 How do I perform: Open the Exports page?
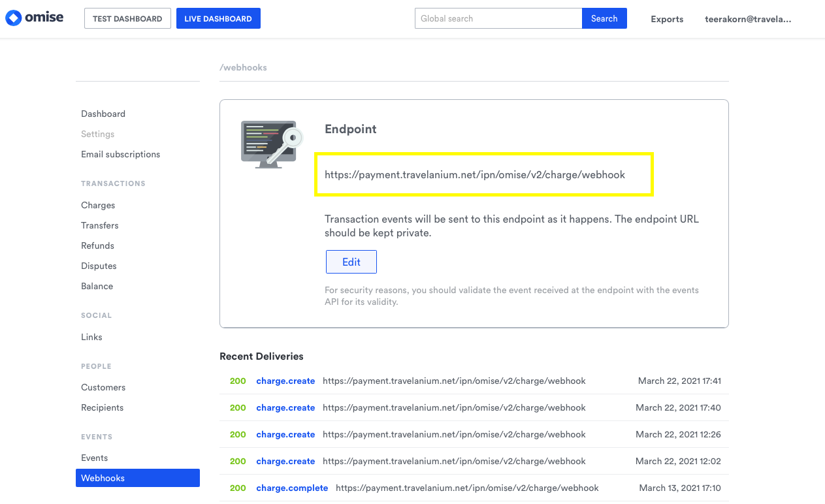point(667,19)
